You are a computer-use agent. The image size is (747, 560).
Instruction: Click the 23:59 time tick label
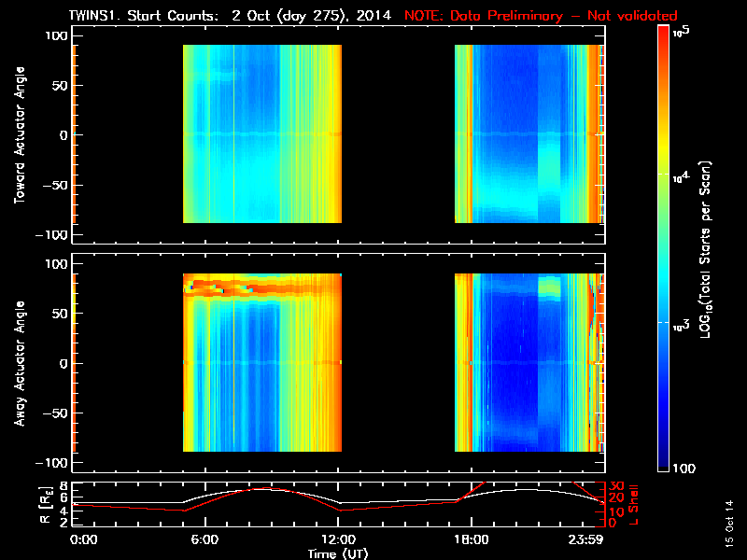(585, 539)
